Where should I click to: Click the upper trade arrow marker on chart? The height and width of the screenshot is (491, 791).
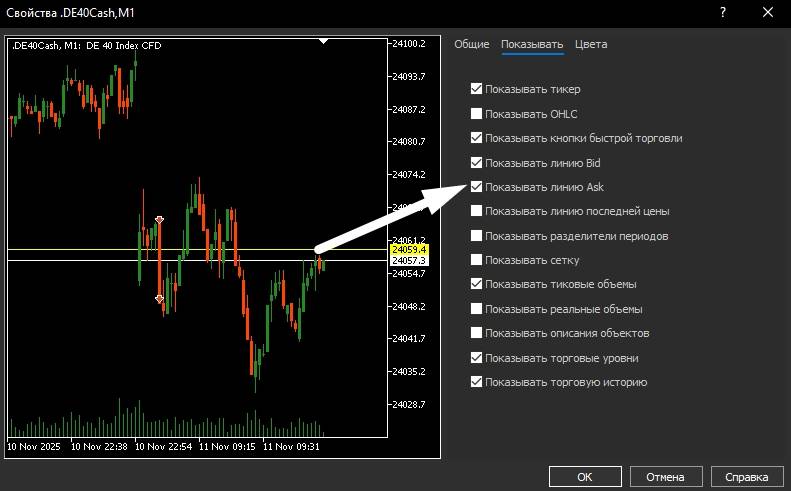coord(159,219)
